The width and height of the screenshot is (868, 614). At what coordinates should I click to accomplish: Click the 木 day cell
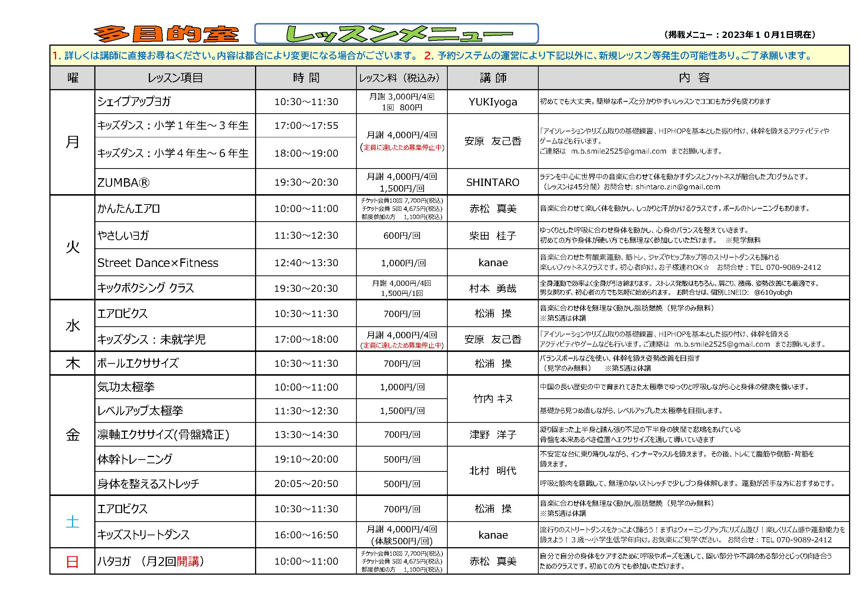72,363
